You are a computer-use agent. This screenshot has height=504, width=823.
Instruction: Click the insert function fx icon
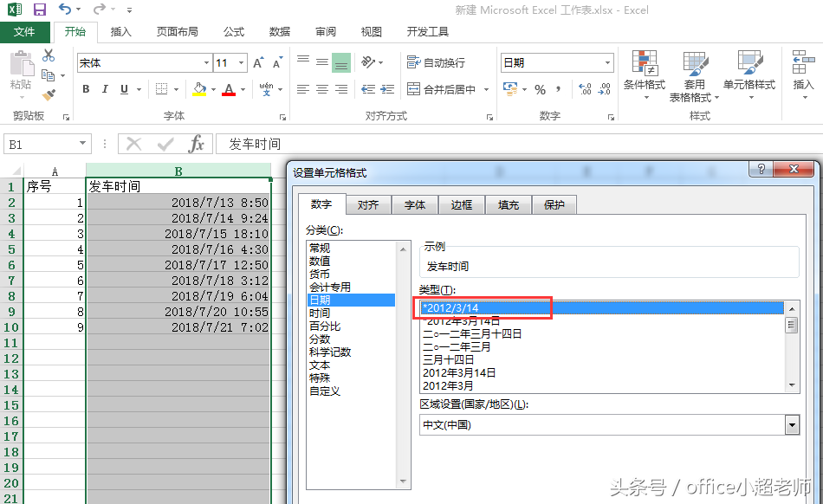[196, 144]
